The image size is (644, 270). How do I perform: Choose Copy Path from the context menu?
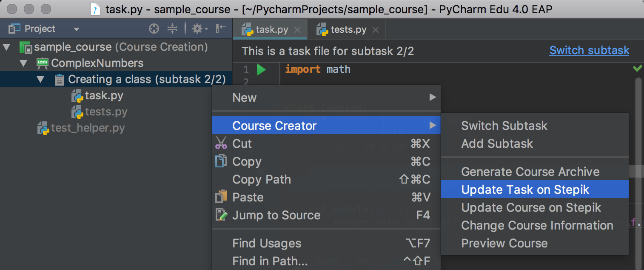click(x=326, y=179)
